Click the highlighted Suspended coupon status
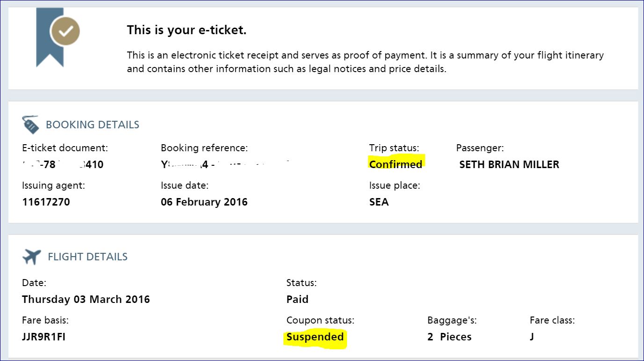The height and width of the screenshot is (361, 644). pyautogui.click(x=315, y=337)
